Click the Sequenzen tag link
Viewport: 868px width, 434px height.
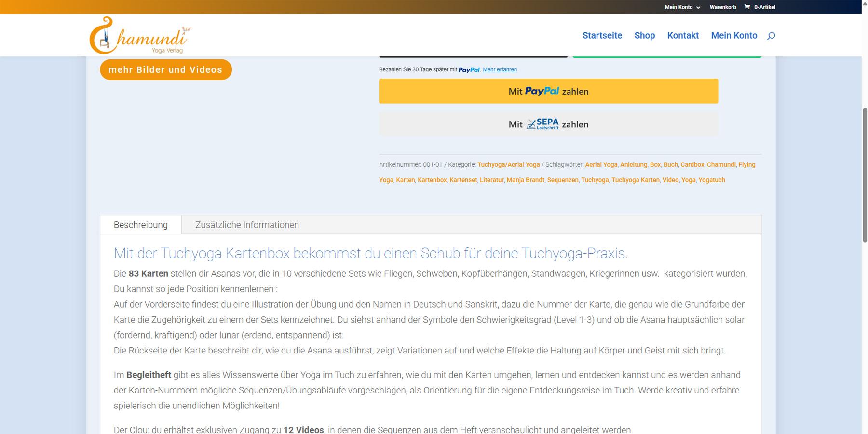(x=562, y=180)
